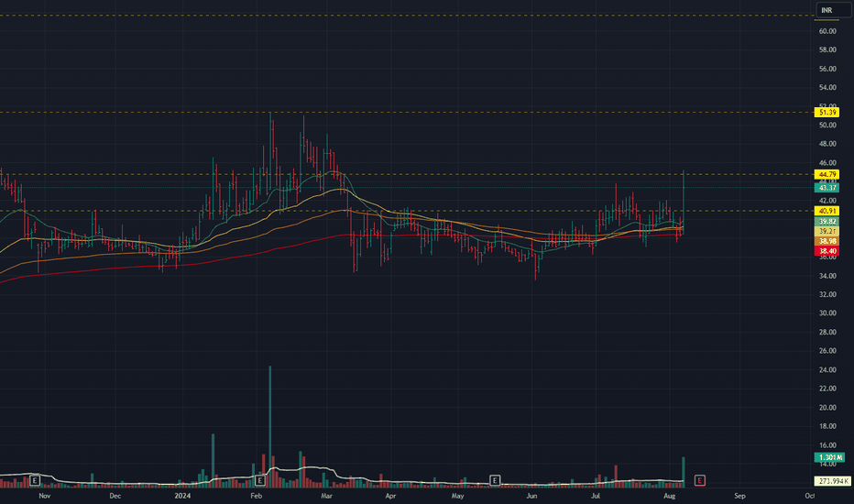This screenshot has height=504, width=854.
Task: Click the 1.301M volume label
Action: (829, 457)
